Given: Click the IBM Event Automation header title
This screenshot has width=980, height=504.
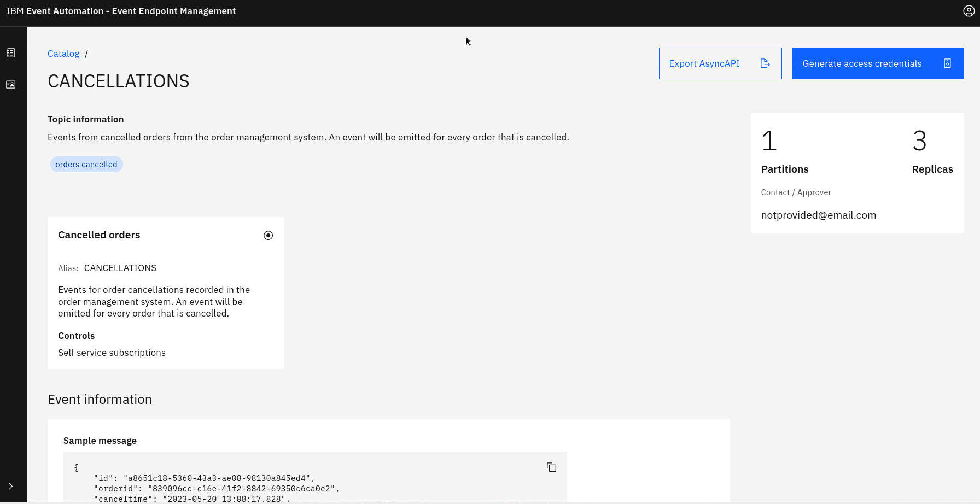Looking at the screenshot, I should tap(121, 11).
